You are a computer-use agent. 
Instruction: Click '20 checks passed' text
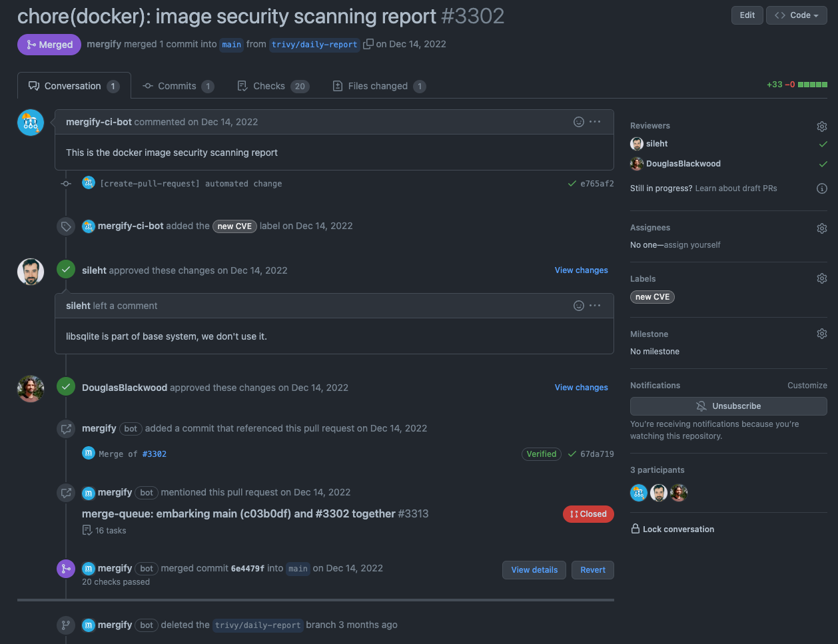(x=116, y=582)
